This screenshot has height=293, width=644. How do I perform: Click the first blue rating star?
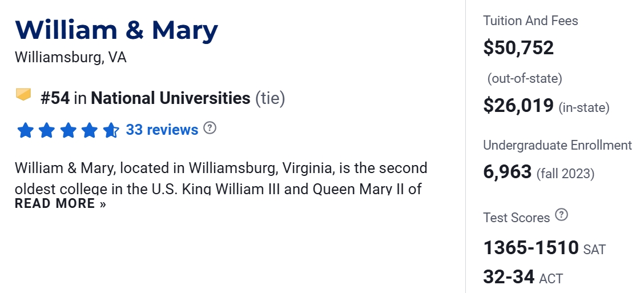click(25, 130)
